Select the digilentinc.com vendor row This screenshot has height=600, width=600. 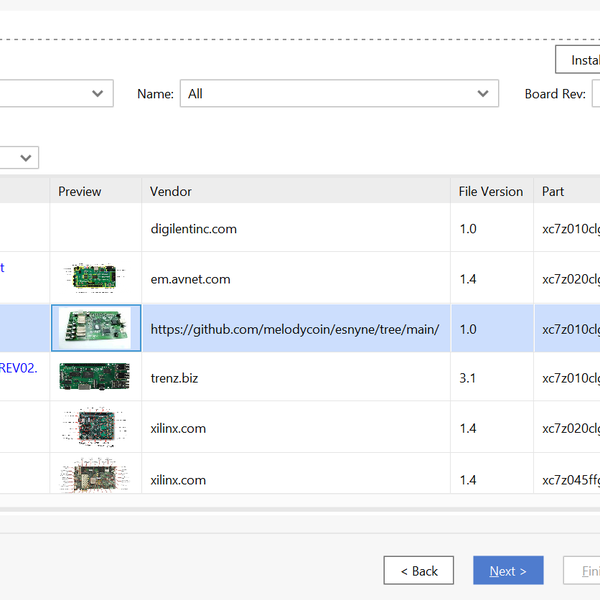pyautogui.click(x=194, y=229)
